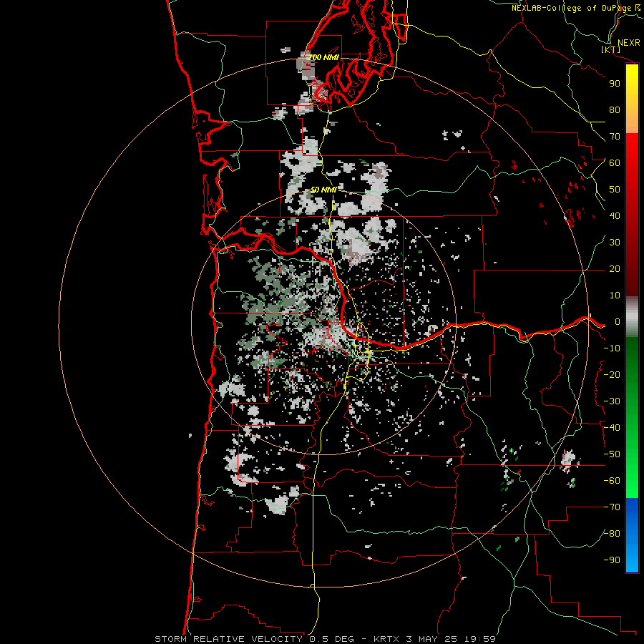Click the 40 value on velocity scale
The width and height of the screenshot is (644, 644).
615,216
